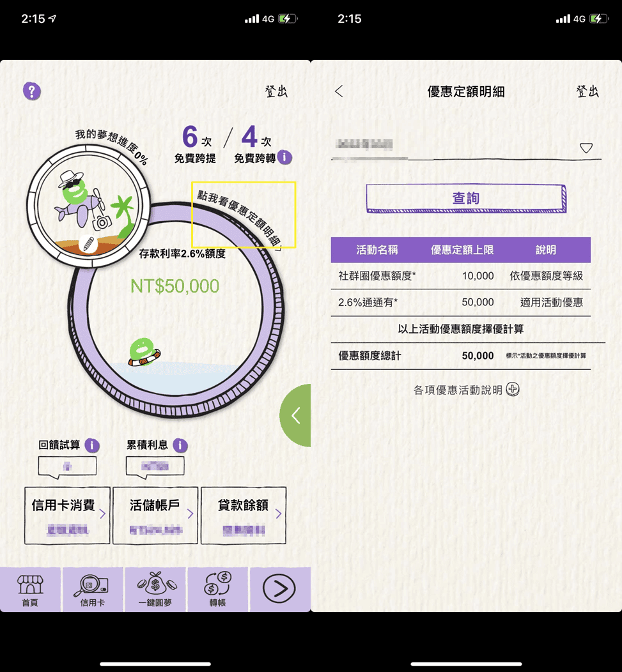Image resolution: width=622 pixels, height=672 pixels.
Task: Open the account dropdown triangle
Action: [586, 148]
